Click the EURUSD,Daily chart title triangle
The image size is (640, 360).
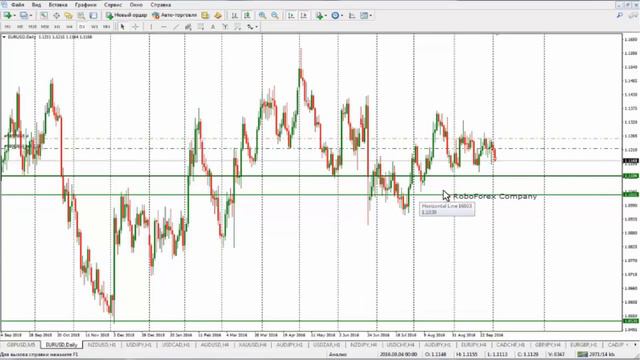coord(4,37)
